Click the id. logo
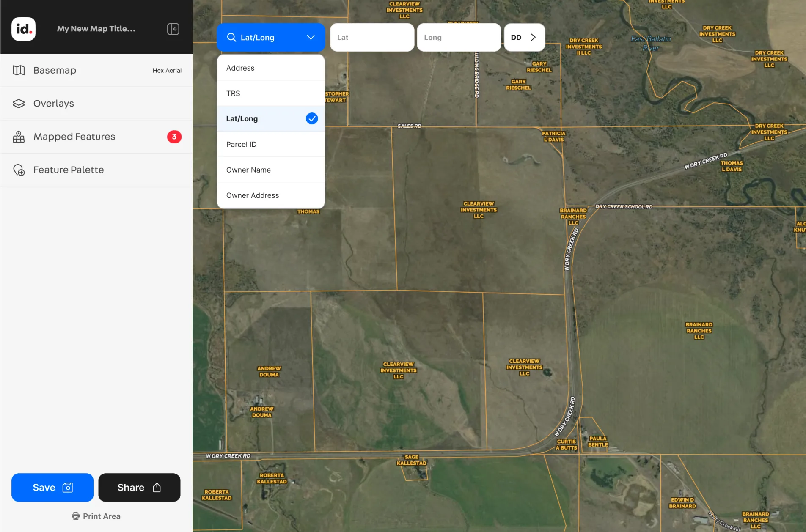Viewport: 806px width, 532px height. click(23, 28)
